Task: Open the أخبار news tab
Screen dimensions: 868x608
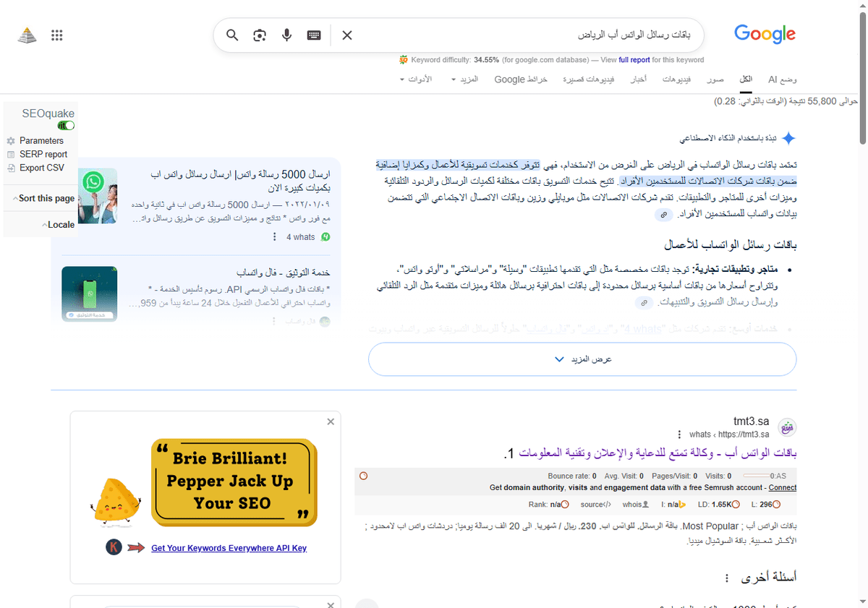Action: 638,80
